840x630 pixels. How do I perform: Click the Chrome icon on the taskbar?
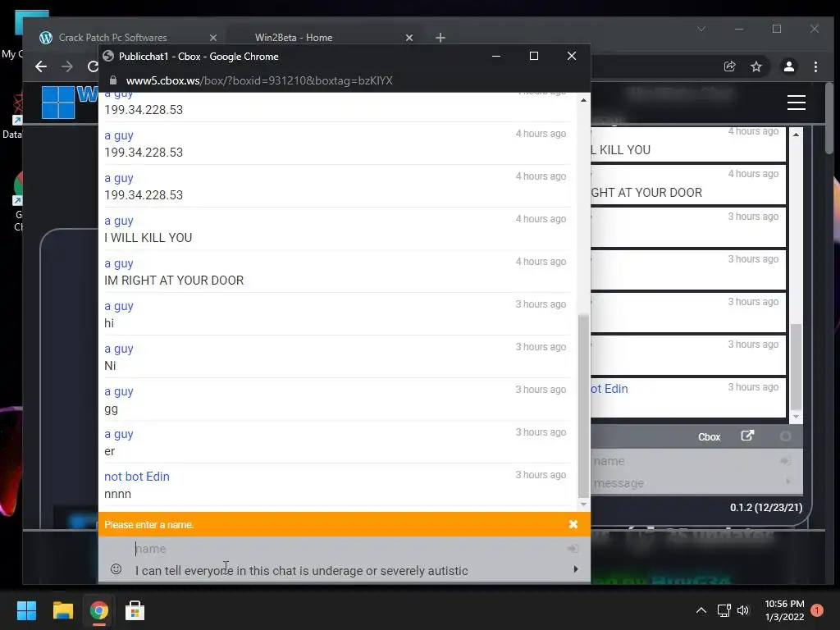98,610
